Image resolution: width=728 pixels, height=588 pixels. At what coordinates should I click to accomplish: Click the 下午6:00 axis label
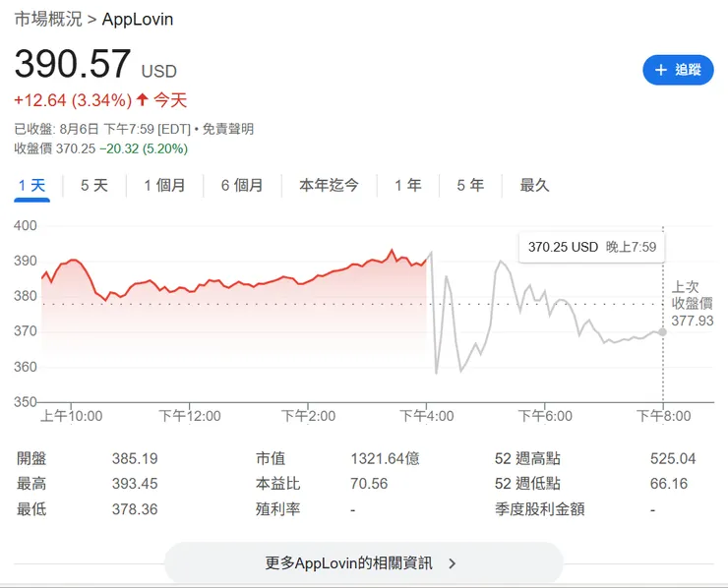pos(545,416)
